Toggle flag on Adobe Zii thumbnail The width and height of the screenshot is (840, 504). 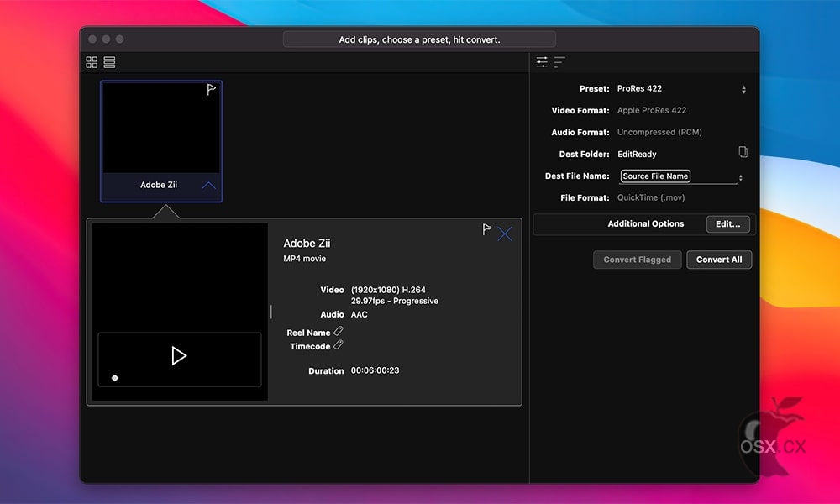tap(212, 89)
